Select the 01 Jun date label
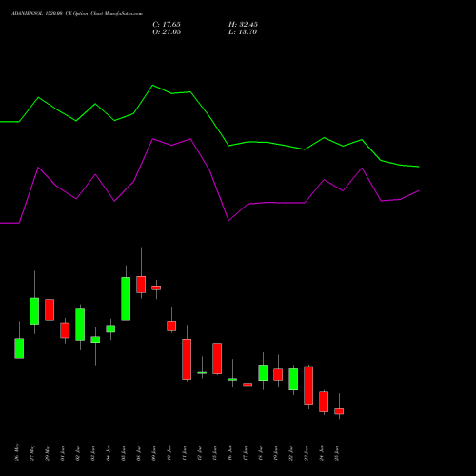 click(63, 453)
